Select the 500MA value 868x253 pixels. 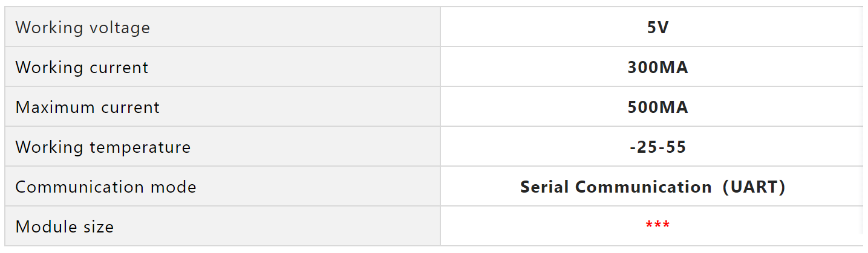tap(658, 107)
